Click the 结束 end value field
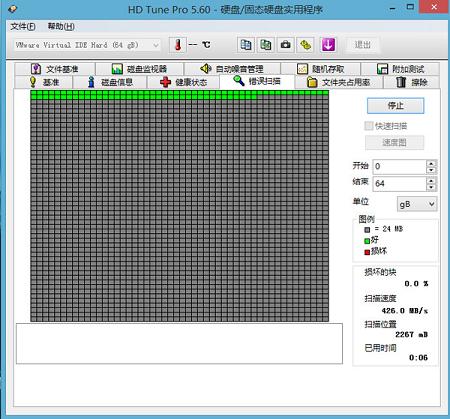450x419 pixels. pyautogui.click(x=399, y=183)
